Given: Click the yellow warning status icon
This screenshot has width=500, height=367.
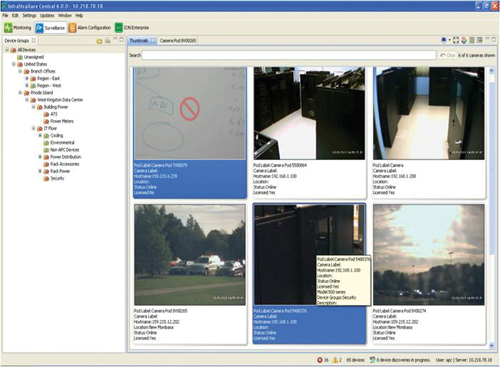Looking at the screenshot, I should click(x=335, y=360).
